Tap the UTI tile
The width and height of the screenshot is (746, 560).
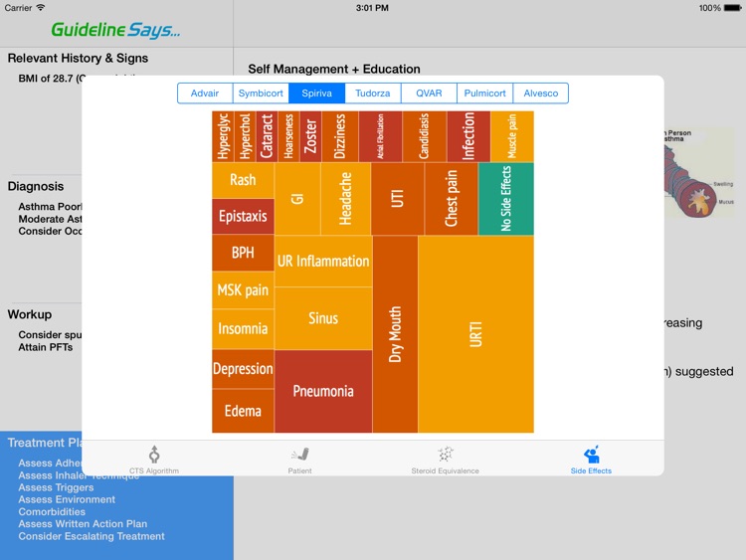398,199
